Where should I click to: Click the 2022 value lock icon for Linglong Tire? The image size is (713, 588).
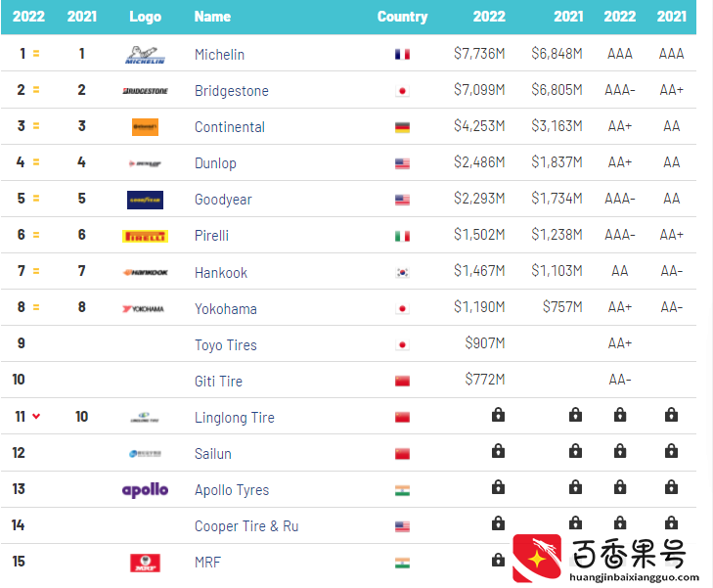point(498,414)
